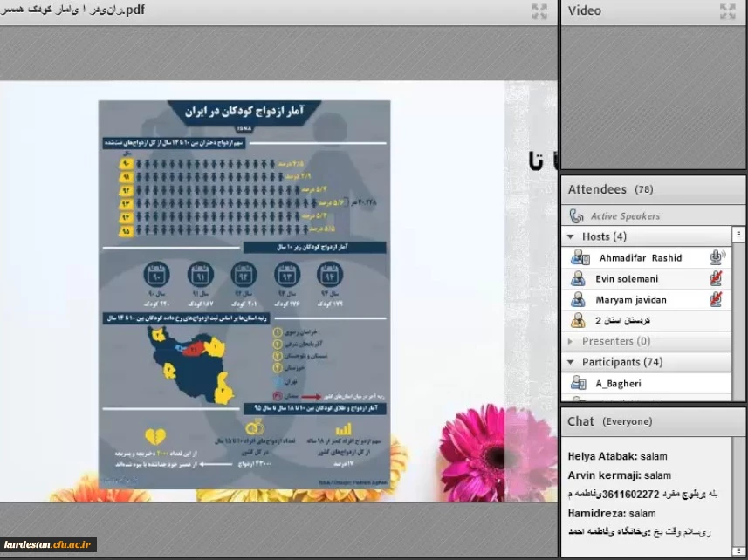Click the Attendees pod title

597,189
